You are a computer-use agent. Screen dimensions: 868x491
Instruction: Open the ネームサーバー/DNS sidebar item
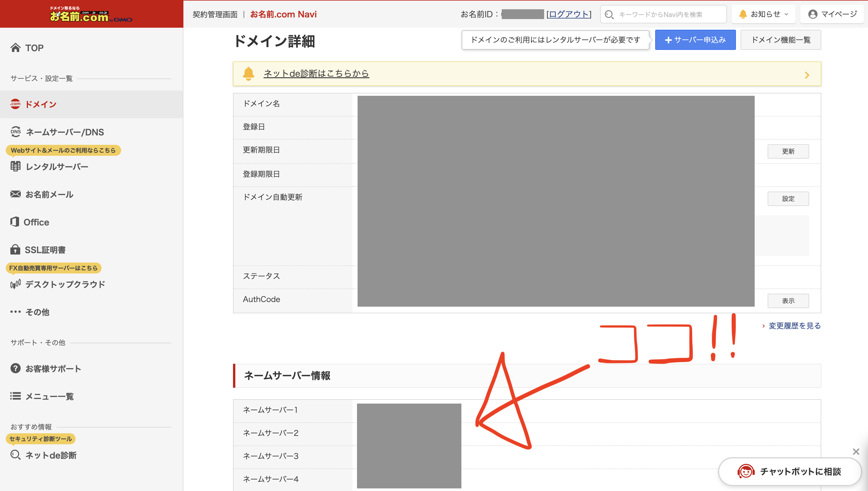pyautogui.click(x=65, y=132)
